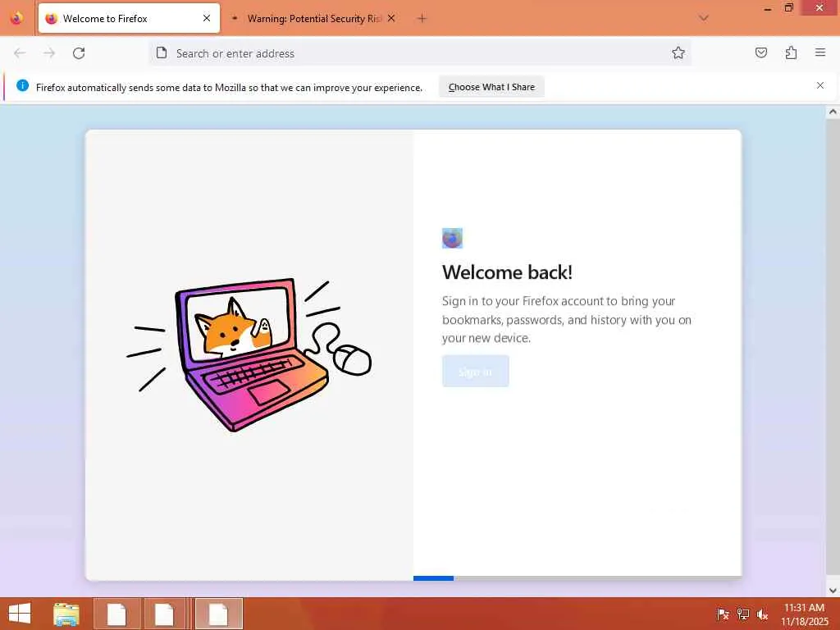Dismiss the data sharing notification bar
840x630 pixels.
(x=819, y=85)
